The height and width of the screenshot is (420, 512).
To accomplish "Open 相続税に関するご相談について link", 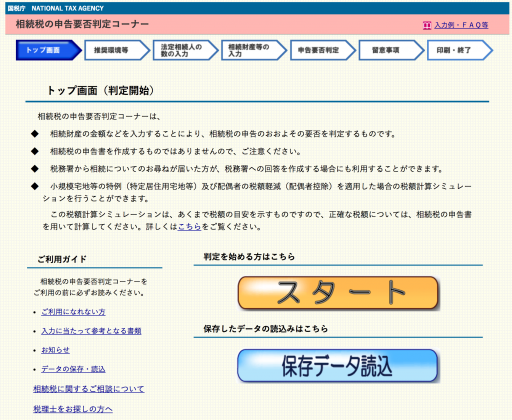I will (89, 389).
